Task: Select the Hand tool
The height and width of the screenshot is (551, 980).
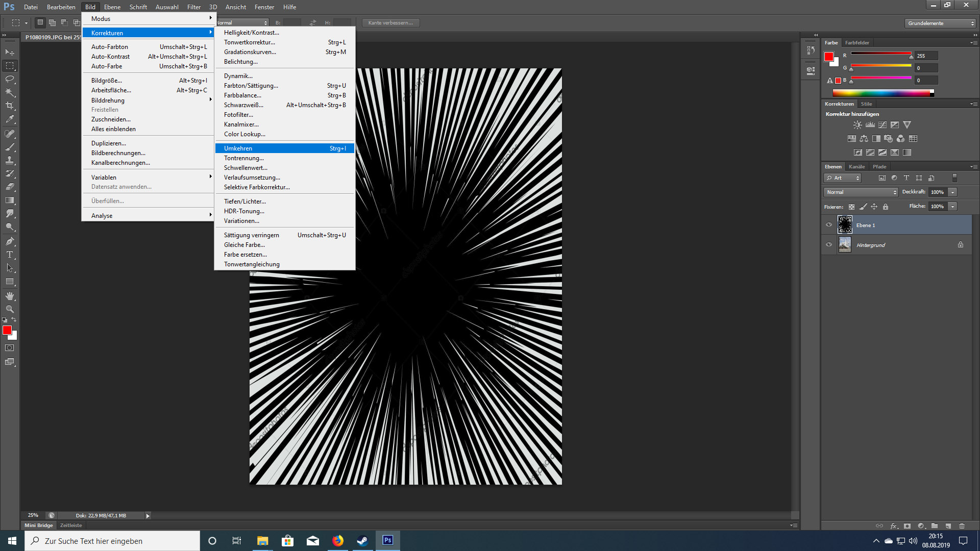Action: [10, 296]
